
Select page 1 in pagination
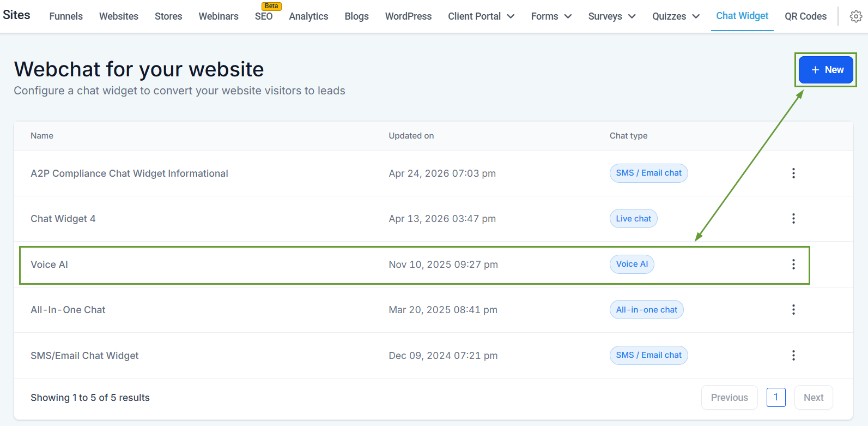pyautogui.click(x=776, y=397)
